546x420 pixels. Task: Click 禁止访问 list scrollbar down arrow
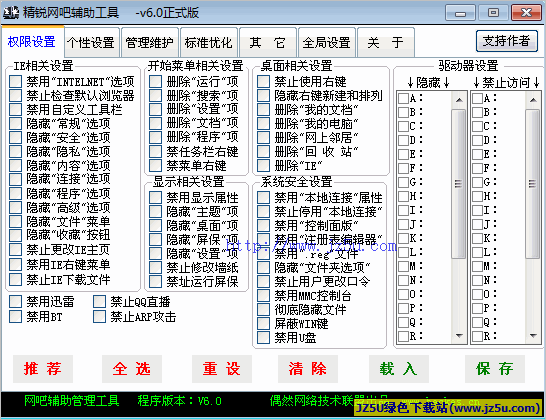click(533, 336)
